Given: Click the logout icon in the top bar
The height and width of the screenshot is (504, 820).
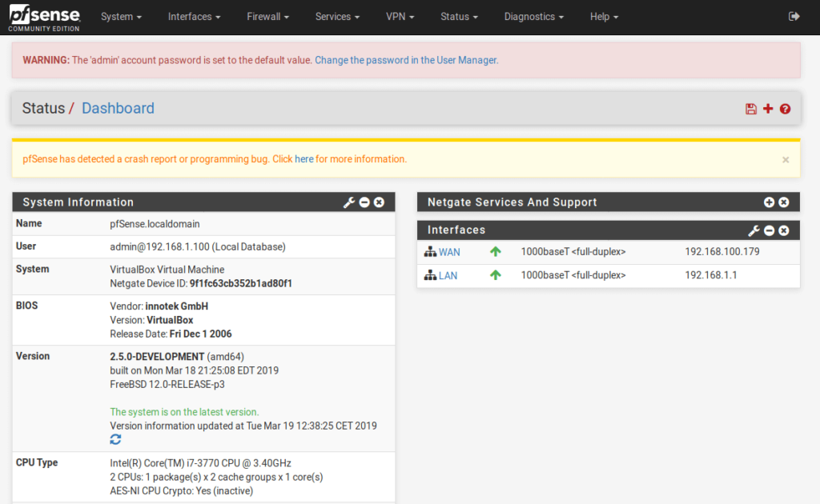Looking at the screenshot, I should tap(794, 15).
